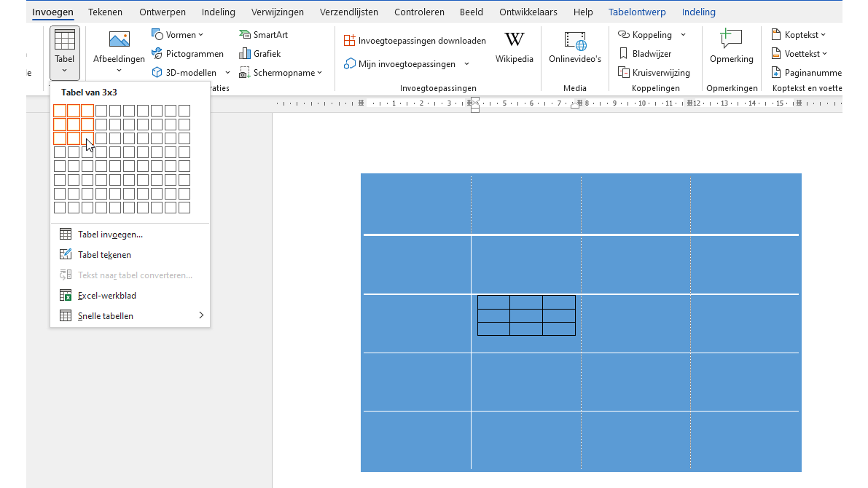Add an Opmerking comment
The width and height of the screenshot is (868, 488).
[731, 47]
